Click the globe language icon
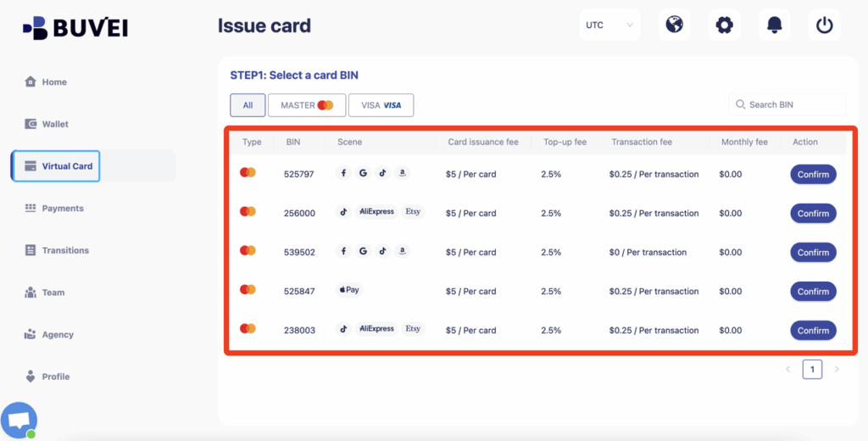The width and height of the screenshot is (868, 441). tap(674, 25)
